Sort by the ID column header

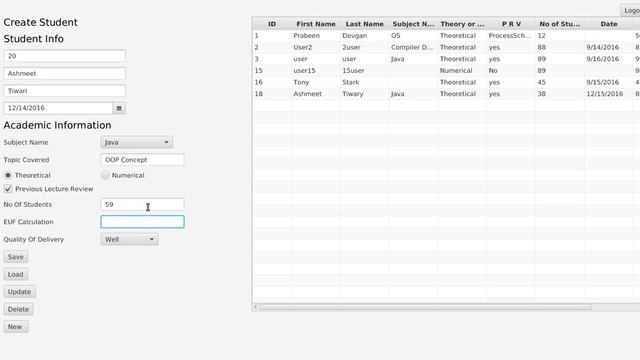click(272, 24)
